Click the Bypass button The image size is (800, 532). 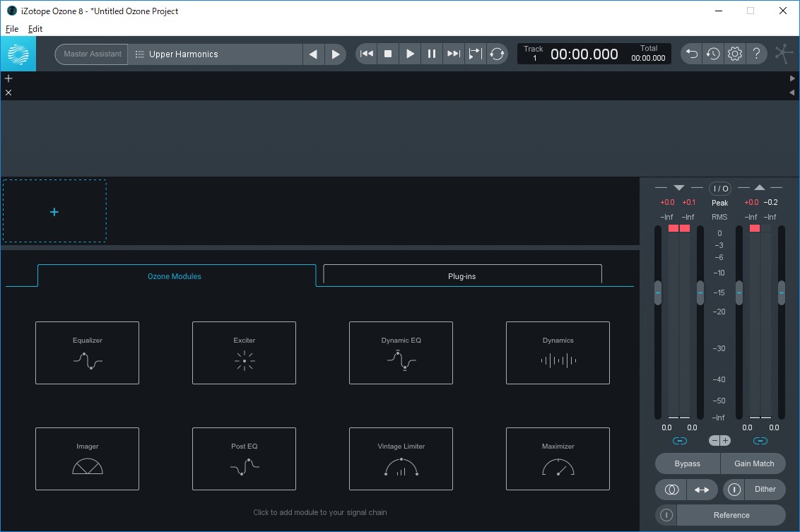click(687, 463)
